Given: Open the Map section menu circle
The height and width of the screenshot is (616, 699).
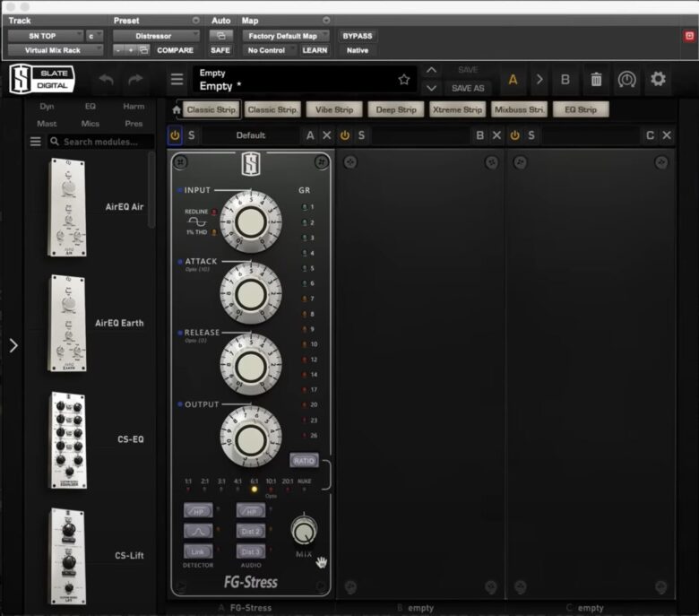Looking at the screenshot, I should (x=326, y=21).
